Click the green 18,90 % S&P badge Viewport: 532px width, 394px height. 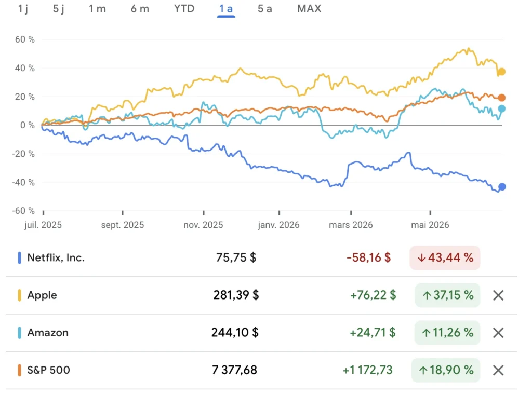pos(446,370)
